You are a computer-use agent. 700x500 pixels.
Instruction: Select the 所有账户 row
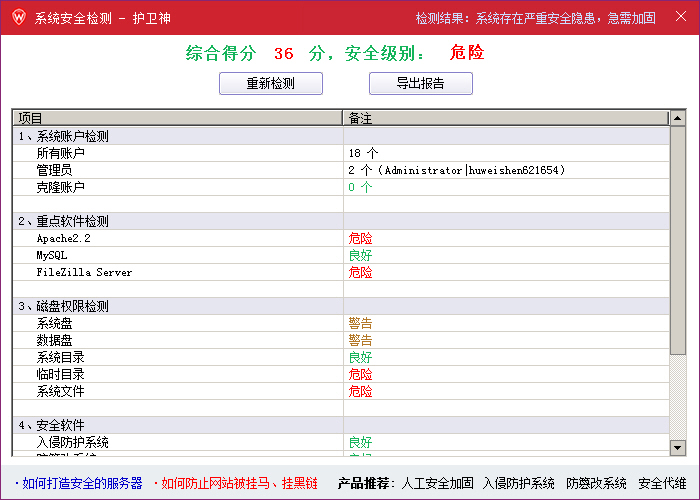point(342,153)
